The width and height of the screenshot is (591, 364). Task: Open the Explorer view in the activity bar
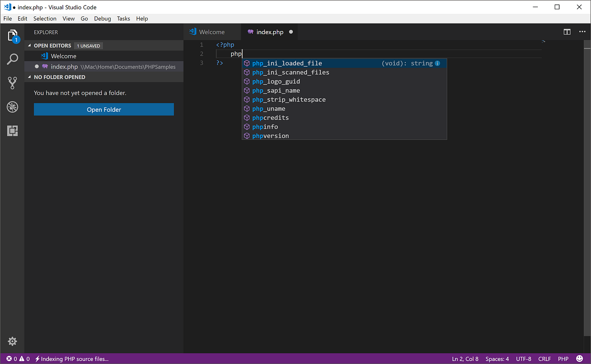(12, 35)
